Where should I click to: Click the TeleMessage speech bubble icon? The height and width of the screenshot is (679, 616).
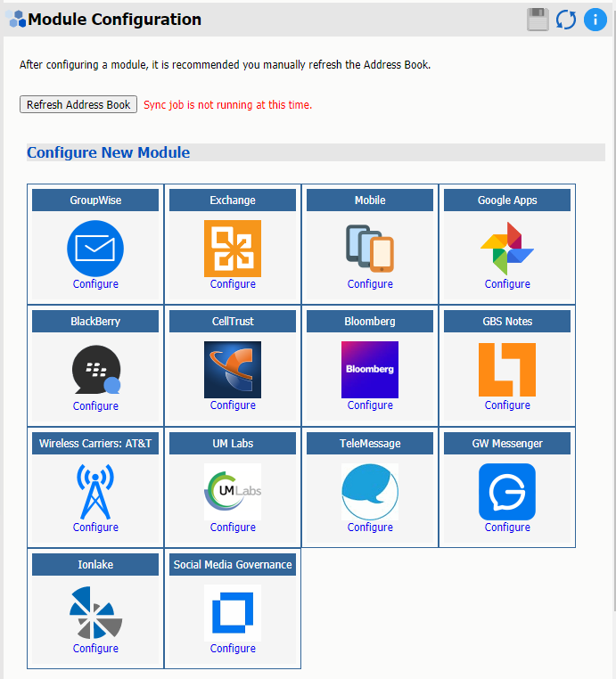click(370, 492)
